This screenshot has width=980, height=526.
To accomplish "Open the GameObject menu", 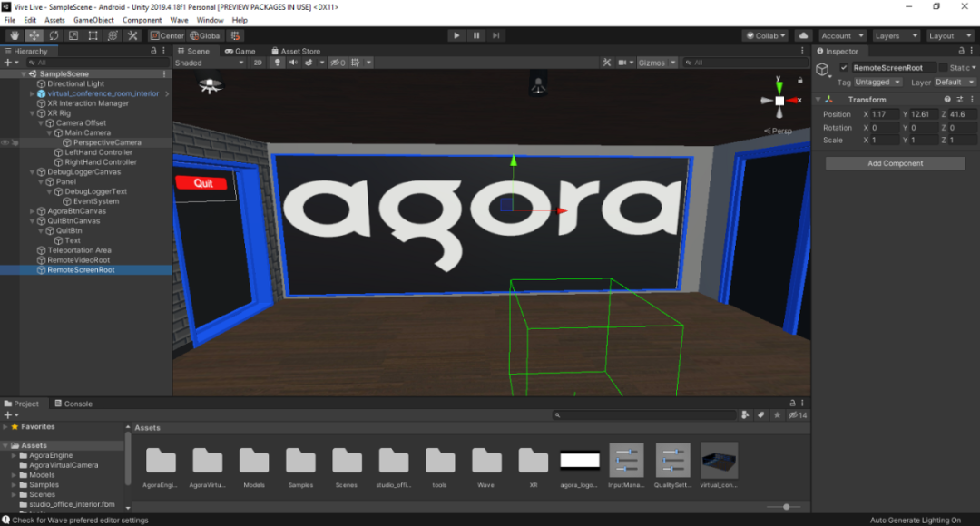I will [93, 20].
